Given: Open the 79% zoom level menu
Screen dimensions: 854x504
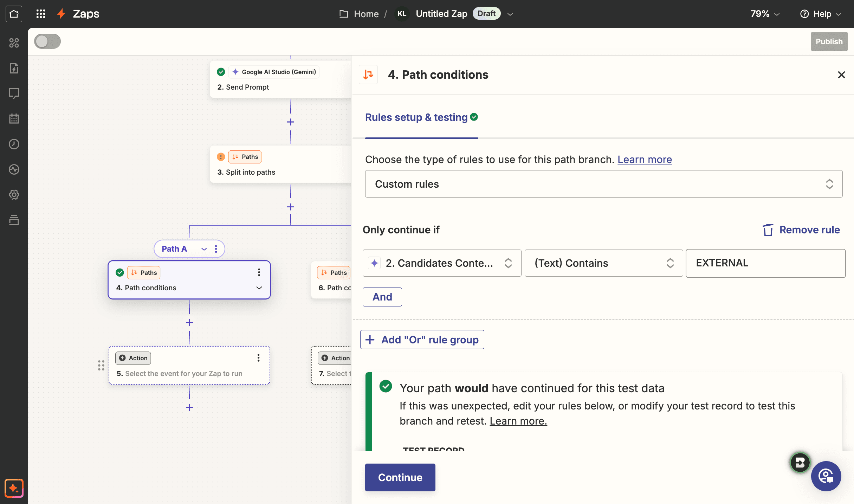Looking at the screenshot, I should pyautogui.click(x=765, y=14).
